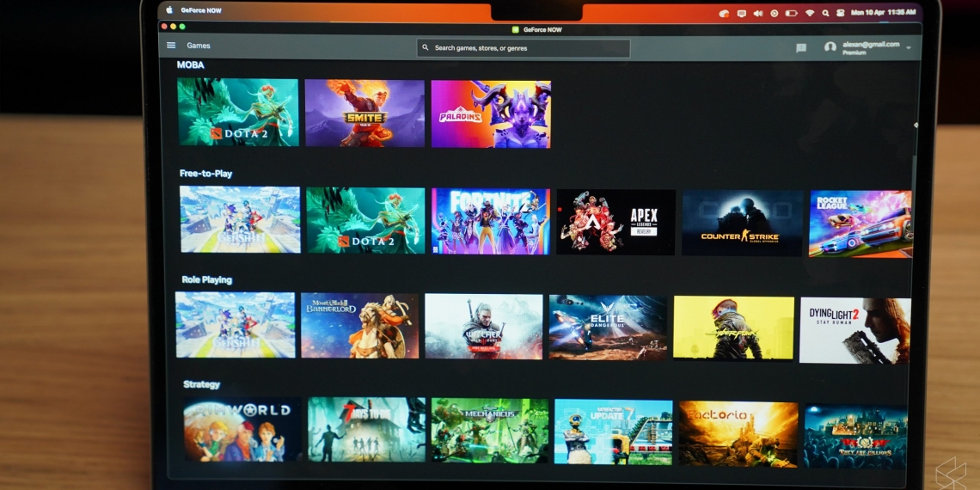This screenshot has width=980, height=490.
Task: Click the battery status icon
Action: (x=791, y=13)
